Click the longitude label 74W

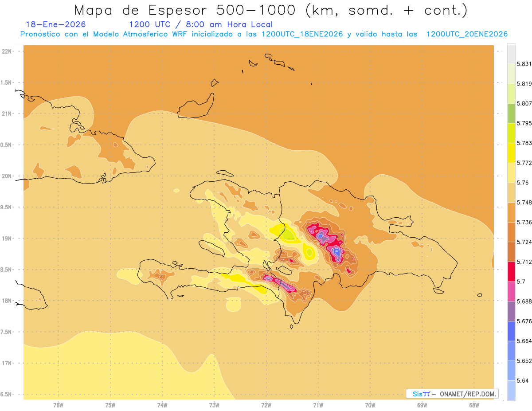pos(162,405)
